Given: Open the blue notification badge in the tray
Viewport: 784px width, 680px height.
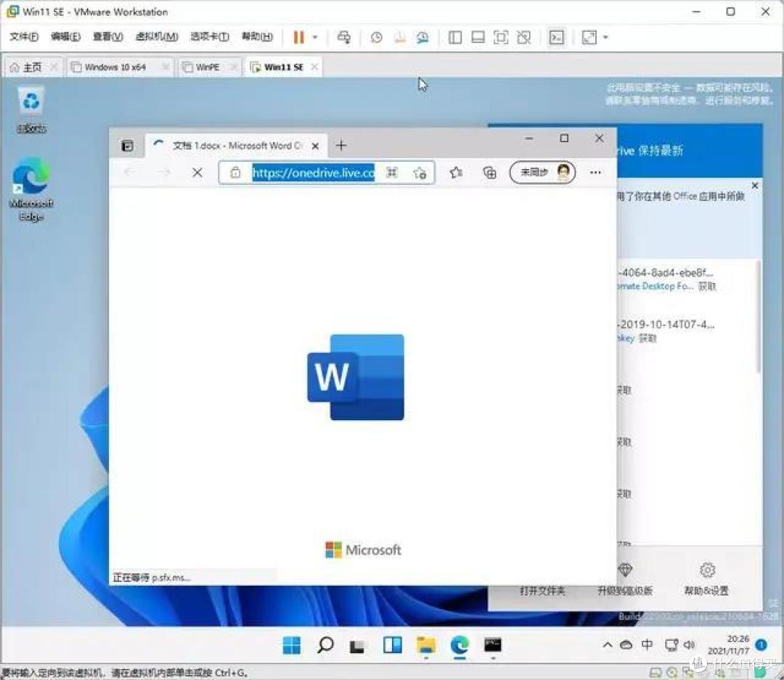Looking at the screenshot, I should pos(761,645).
